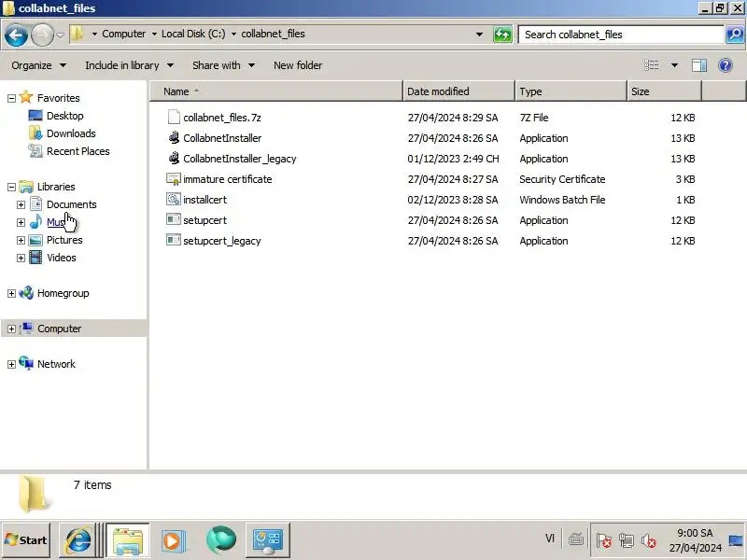Click the Windows Batch File type cell
The width and height of the screenshot is (747, 560).
562,200
